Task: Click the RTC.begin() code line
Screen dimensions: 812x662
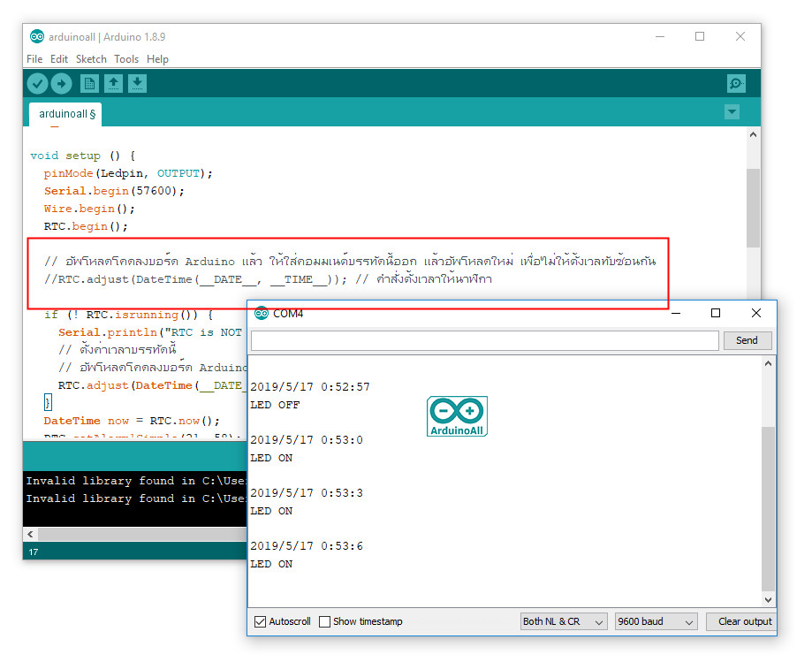Action: pyautogui.click(x=86, y=226)
